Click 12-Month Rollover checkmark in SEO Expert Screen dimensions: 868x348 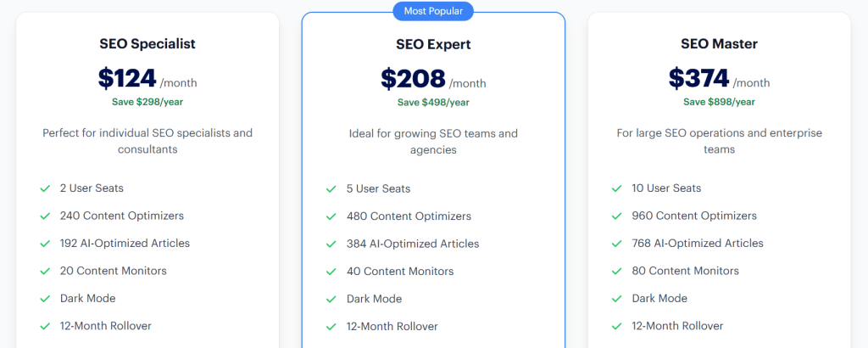click(x=331, y=327)
